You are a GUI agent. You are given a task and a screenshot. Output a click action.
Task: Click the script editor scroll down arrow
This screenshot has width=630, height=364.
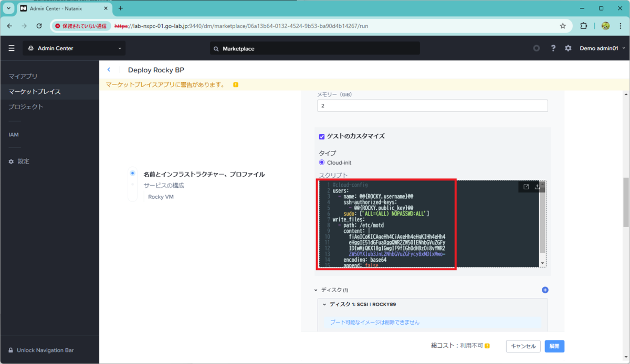tap(542, 263)
